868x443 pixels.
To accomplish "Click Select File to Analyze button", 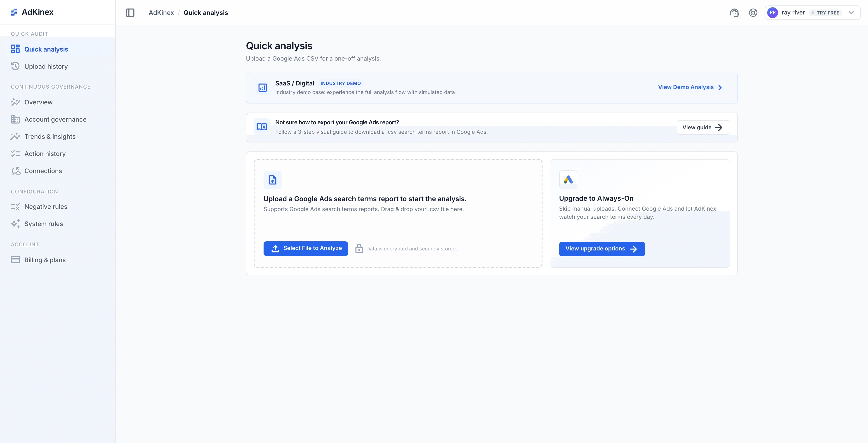I will point(306,249).
